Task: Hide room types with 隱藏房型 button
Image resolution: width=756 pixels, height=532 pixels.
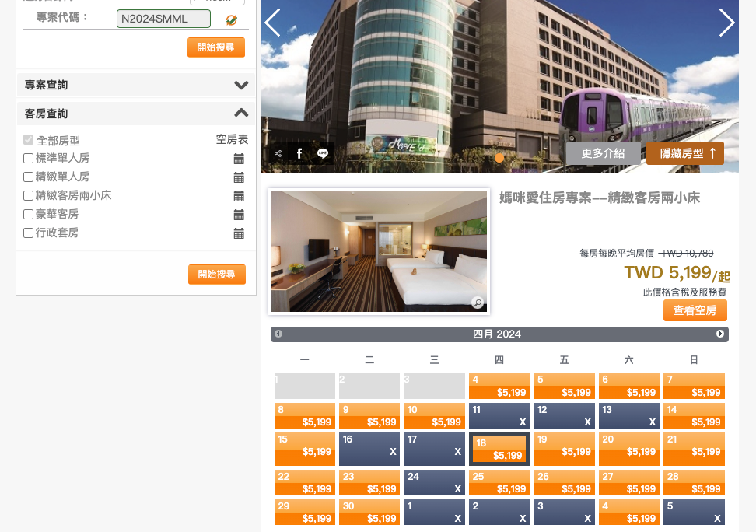Action: point(684,153)
